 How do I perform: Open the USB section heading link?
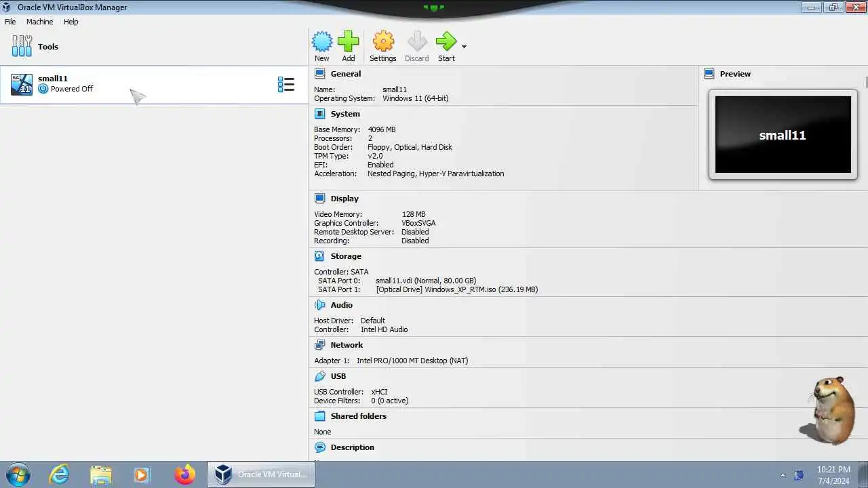[x=338, y=376]
